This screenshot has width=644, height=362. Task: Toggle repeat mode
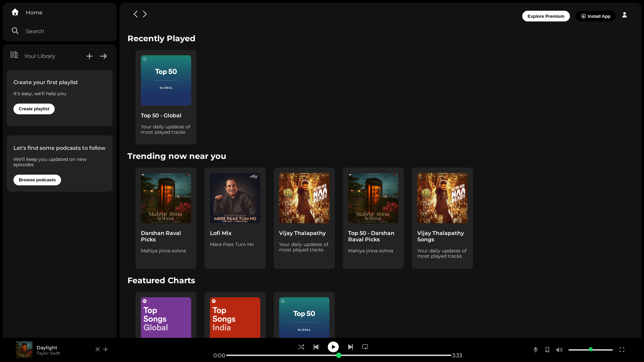365,347
